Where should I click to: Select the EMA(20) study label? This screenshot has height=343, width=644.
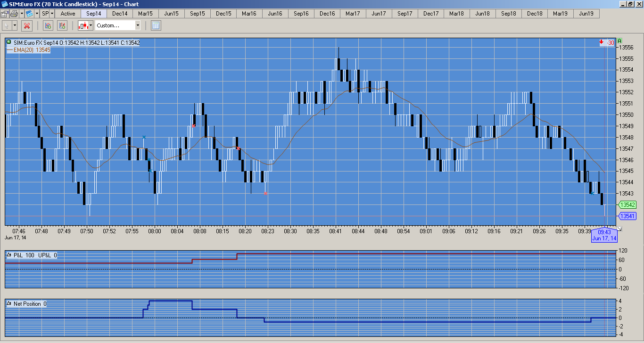coord(32,49)
